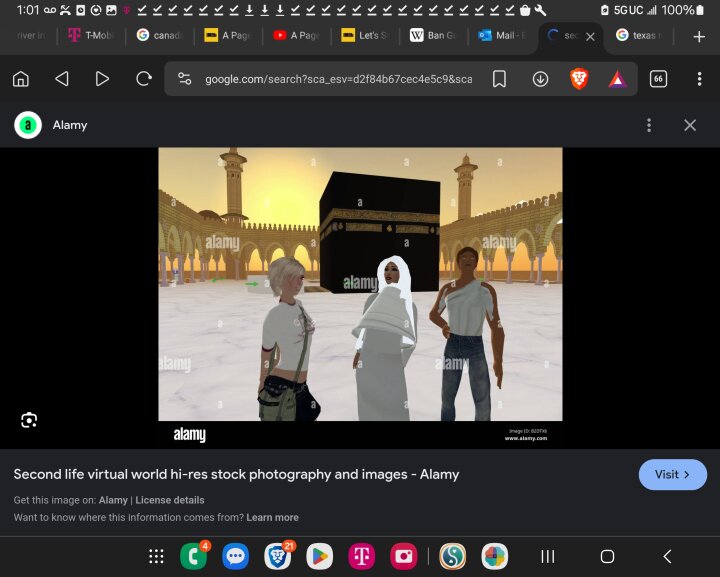Viewport: 720px width, 577px height.
Task: Launch Brave browser from taskbar
Action: point(277,556)
